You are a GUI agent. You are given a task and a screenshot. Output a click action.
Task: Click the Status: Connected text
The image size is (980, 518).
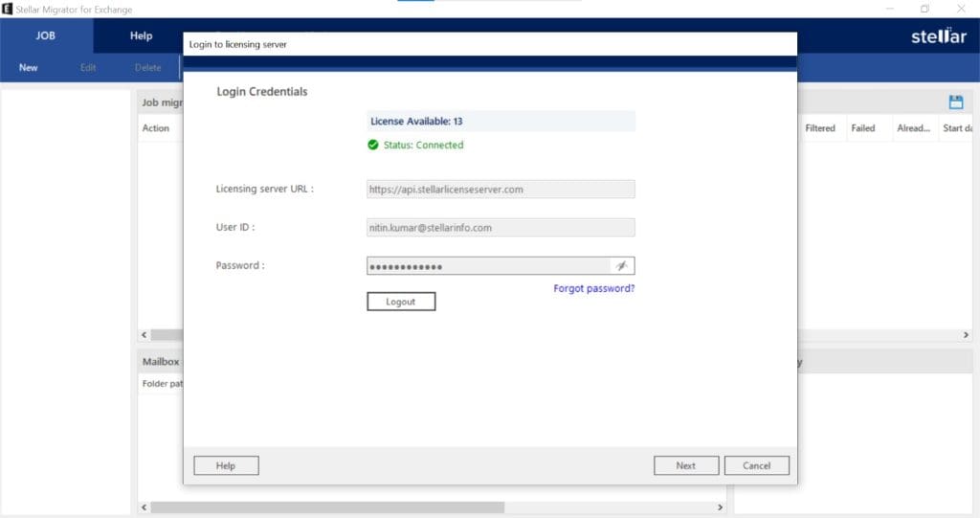pyautogui.click(x=423, y=146)
